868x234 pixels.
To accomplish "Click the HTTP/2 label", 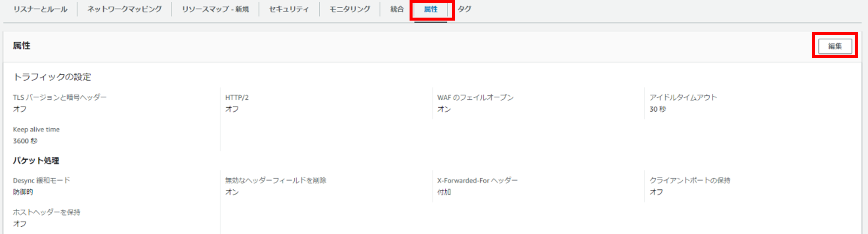I will pyautogui.click(x=237, y=97).
